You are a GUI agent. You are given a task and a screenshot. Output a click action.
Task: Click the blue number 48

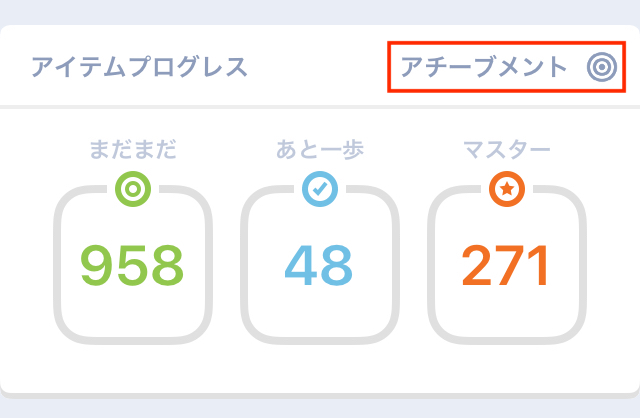pos(318,265)
